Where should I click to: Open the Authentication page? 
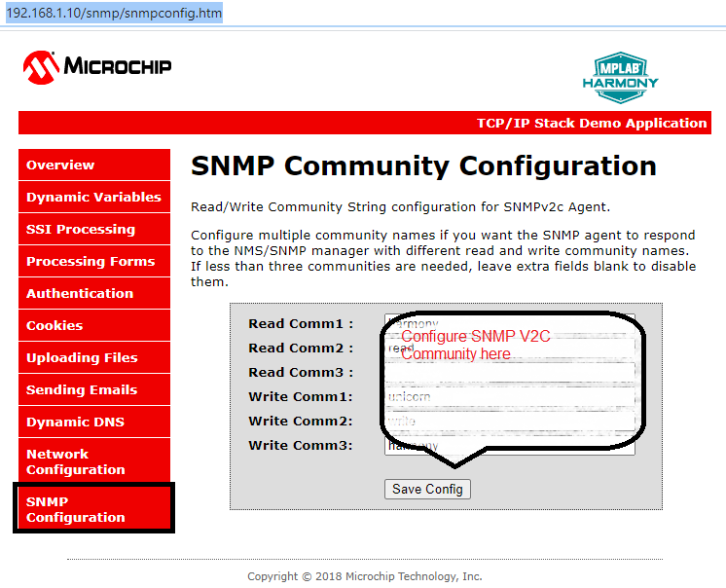tap(94, 293)
